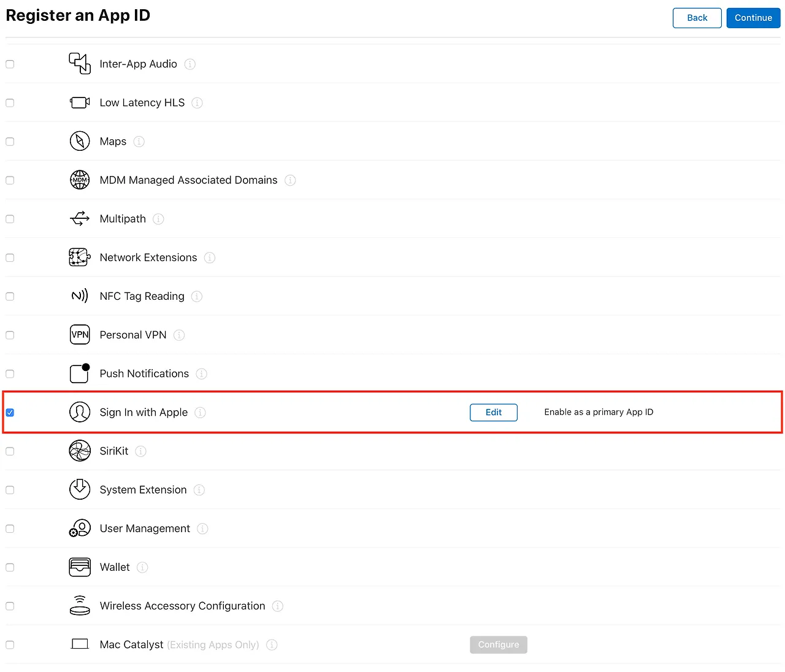Click the User Management label
The width and height of the screenshot is (785, 672).
pyautogui.click(x=145, y=529)
